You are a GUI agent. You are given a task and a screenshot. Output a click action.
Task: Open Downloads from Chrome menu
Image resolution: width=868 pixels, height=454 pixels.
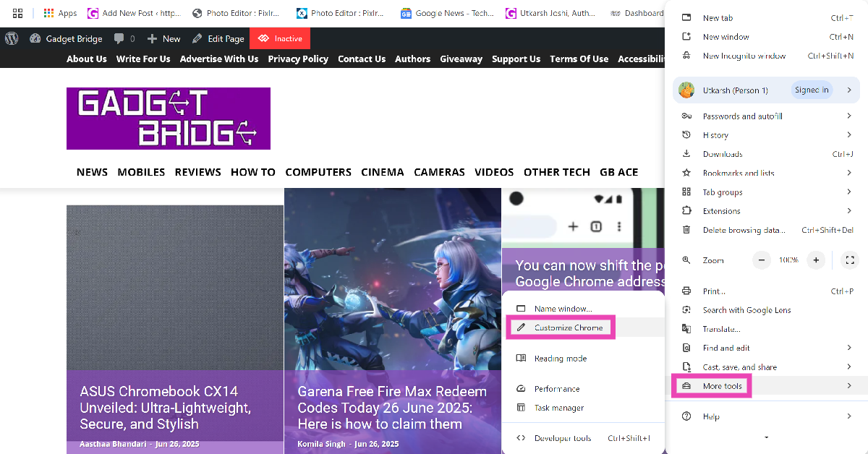(x=767, y=154)
